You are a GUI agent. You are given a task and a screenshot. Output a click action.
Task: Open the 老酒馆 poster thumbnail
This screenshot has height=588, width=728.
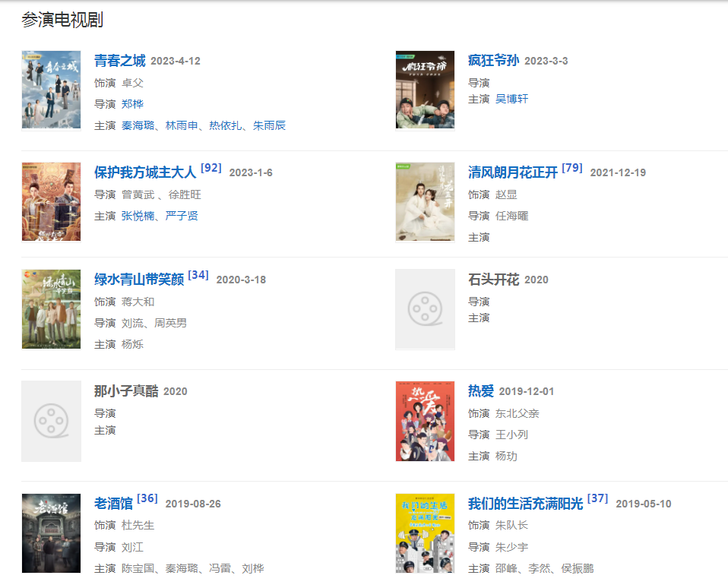click(51, 533)
